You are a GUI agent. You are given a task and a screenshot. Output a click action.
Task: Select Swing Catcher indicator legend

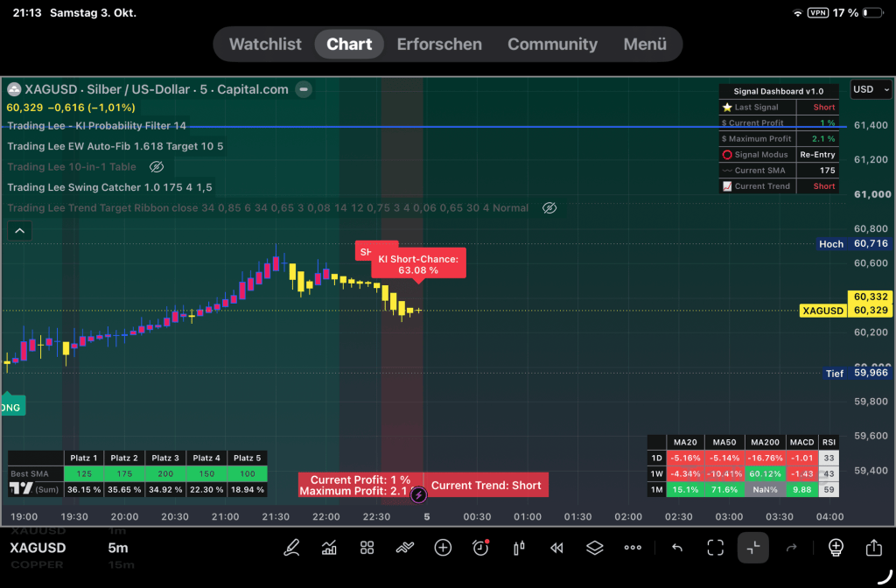109,187
